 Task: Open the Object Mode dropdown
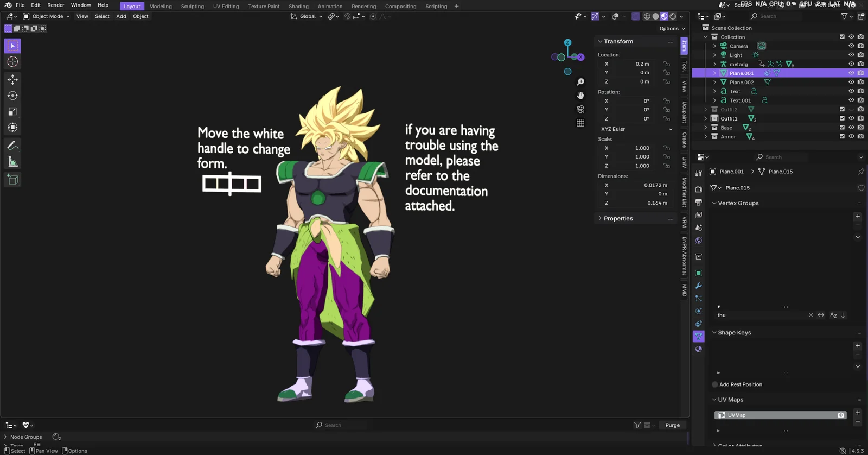(x=46, y=16)
